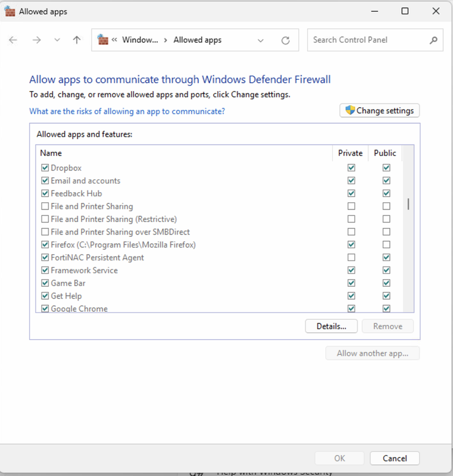The height and width of the screenshot is (476, 453).
Task: Enable File and Printer Sharing over SMBDirect checkbox
Action: click(45, 231)
